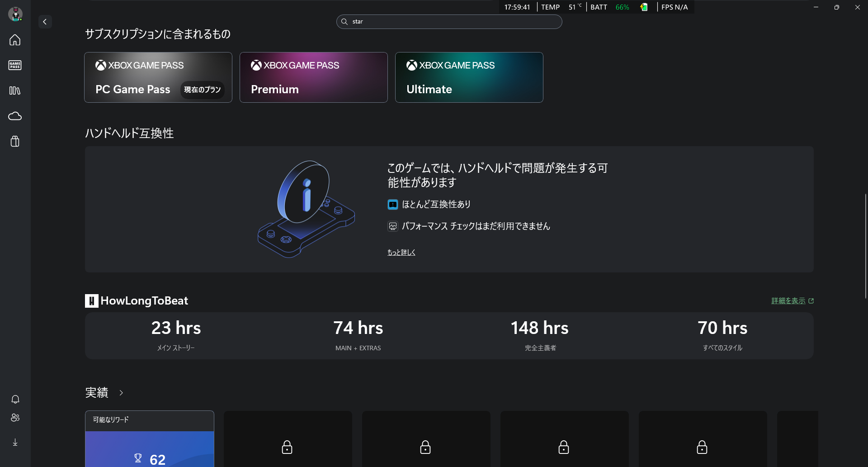Open notifications bell icon
Viewport: 868px width, 467px height.
15,399
